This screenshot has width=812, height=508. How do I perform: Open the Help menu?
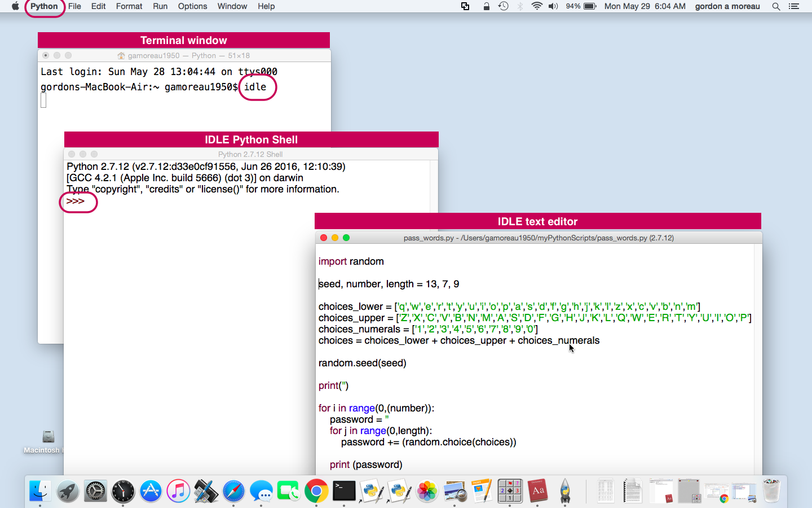click(266, 6)
